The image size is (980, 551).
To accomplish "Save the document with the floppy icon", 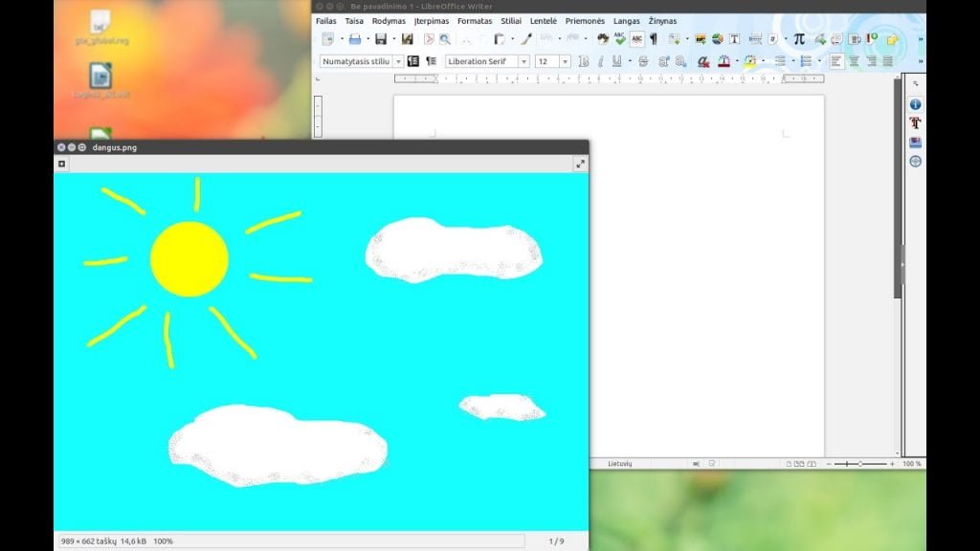I will (380, 39).
